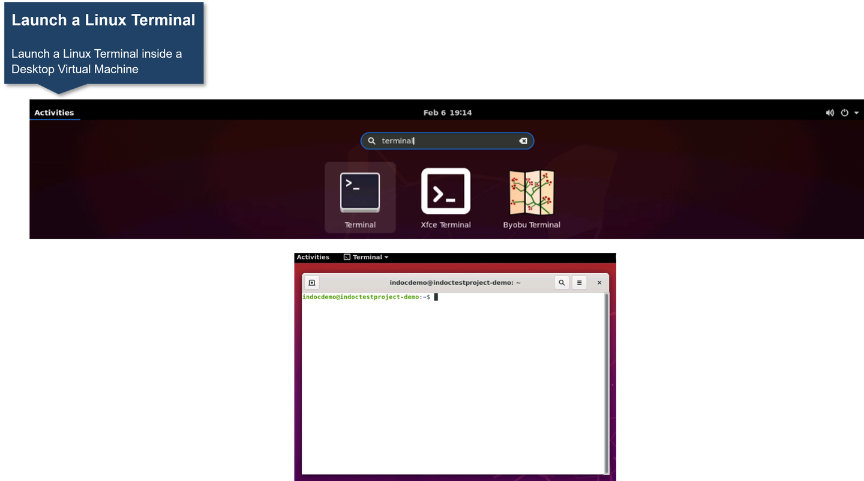
Task: Launch the Terminal app from search results
Action: (x=360, y=193)
